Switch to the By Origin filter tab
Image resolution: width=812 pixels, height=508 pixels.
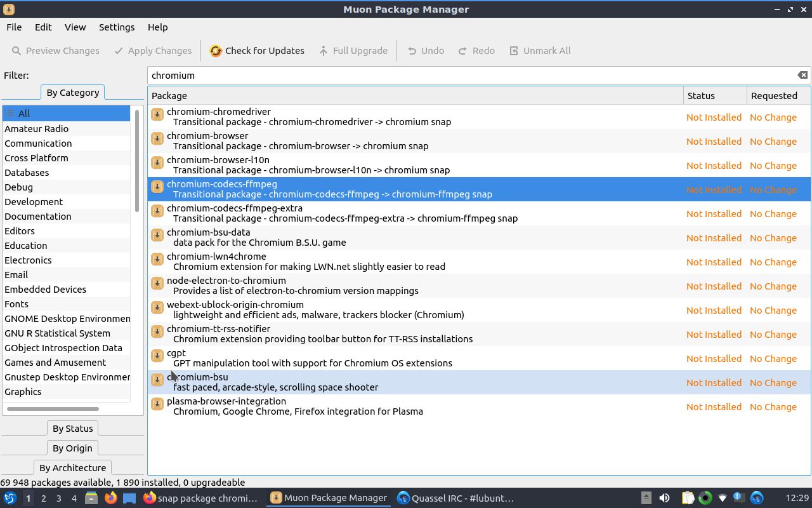click(x=73, y=448)
